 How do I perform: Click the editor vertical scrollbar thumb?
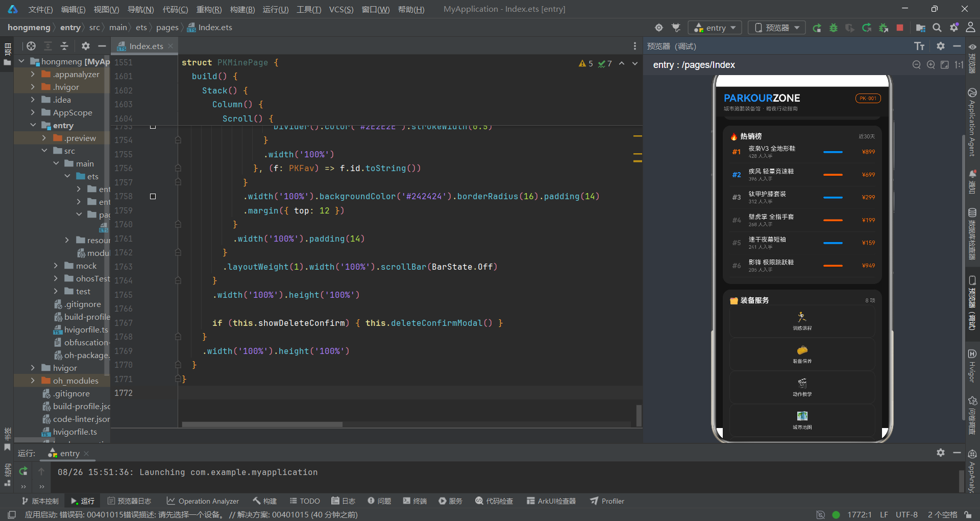pyautogui.click(x=639, y=415)
